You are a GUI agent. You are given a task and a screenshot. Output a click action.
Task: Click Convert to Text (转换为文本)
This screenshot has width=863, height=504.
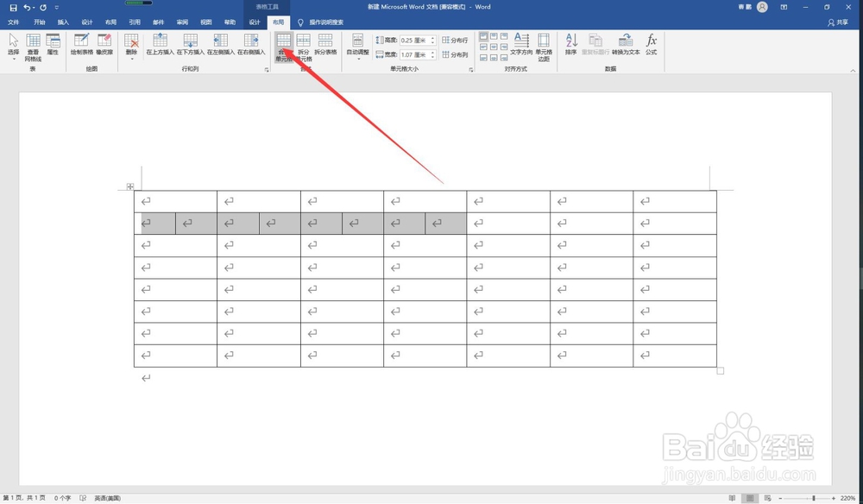click(x=626, y=44)
